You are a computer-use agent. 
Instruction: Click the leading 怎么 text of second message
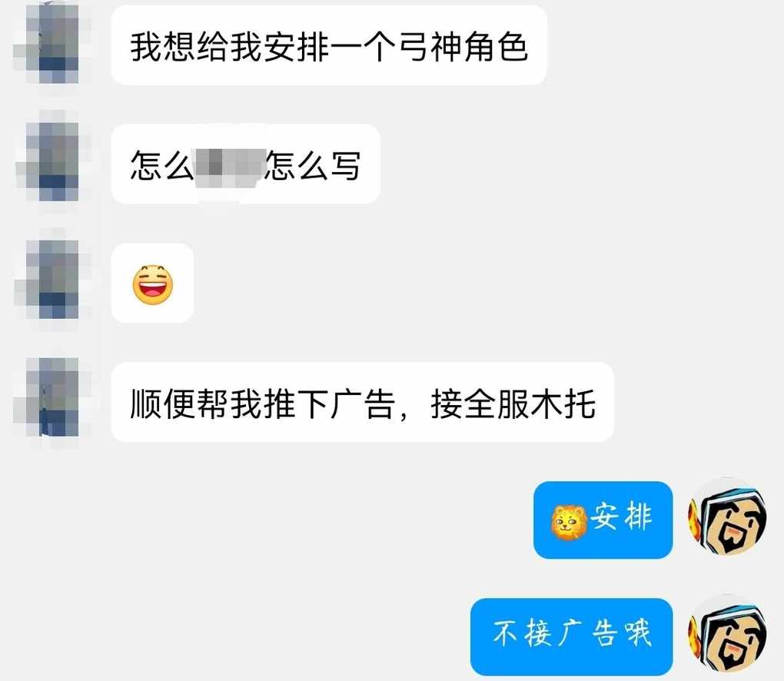tap(162, 165)
